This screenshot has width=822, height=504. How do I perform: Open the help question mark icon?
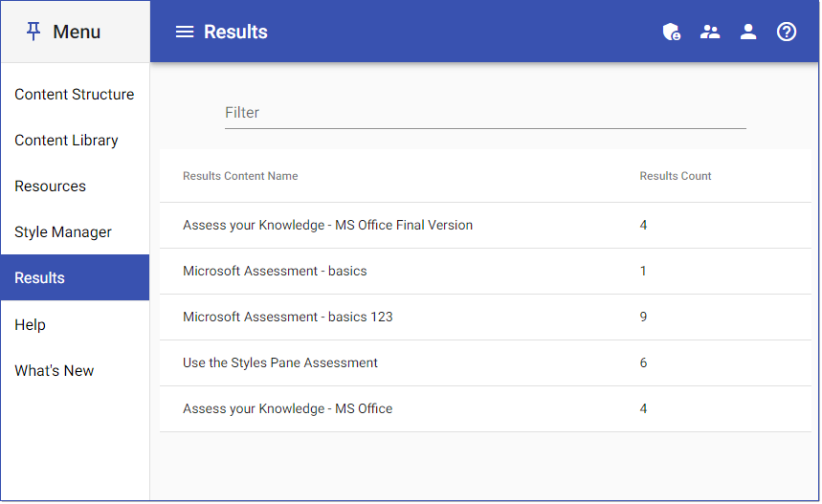coord(787,32)
